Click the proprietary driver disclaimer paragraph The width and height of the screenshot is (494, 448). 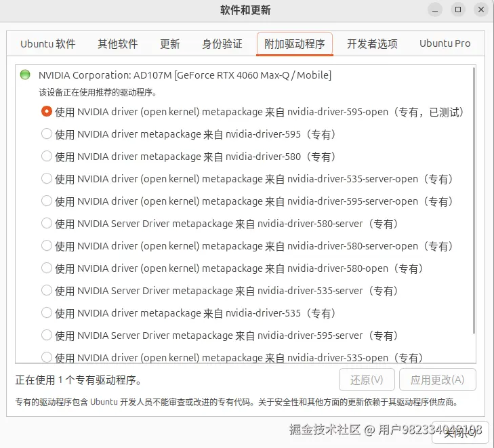click(236, 402)
